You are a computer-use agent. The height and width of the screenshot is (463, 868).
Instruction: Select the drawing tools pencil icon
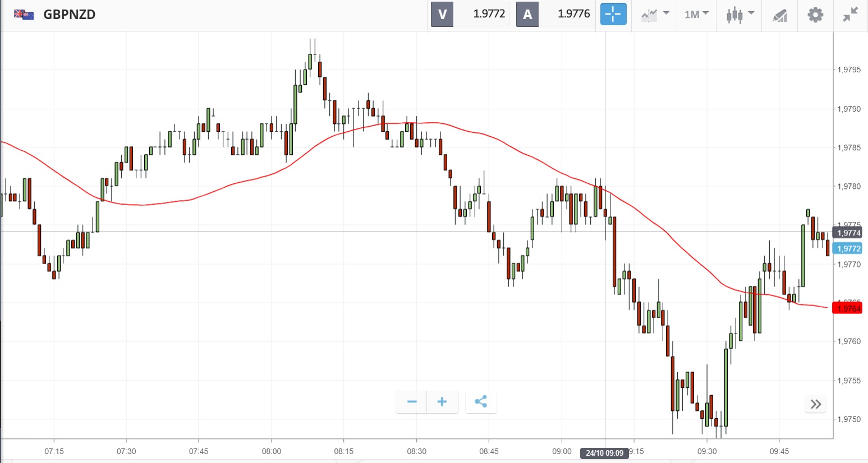pos(780,15)
